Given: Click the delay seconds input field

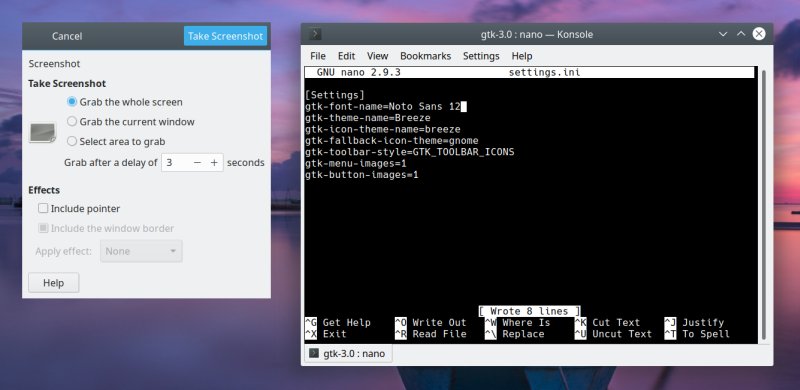Looking at the screenshot, I should click(x=176, y=163).
